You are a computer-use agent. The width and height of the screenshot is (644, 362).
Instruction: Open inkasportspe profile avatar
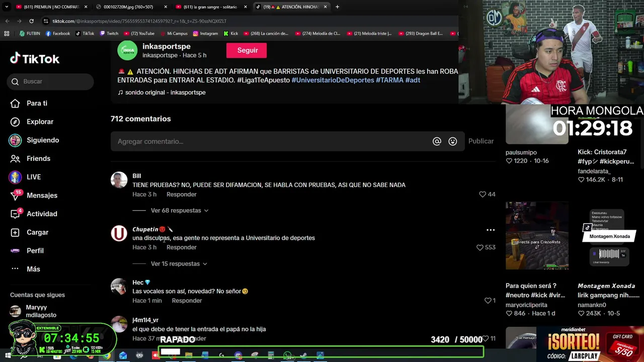127,50
